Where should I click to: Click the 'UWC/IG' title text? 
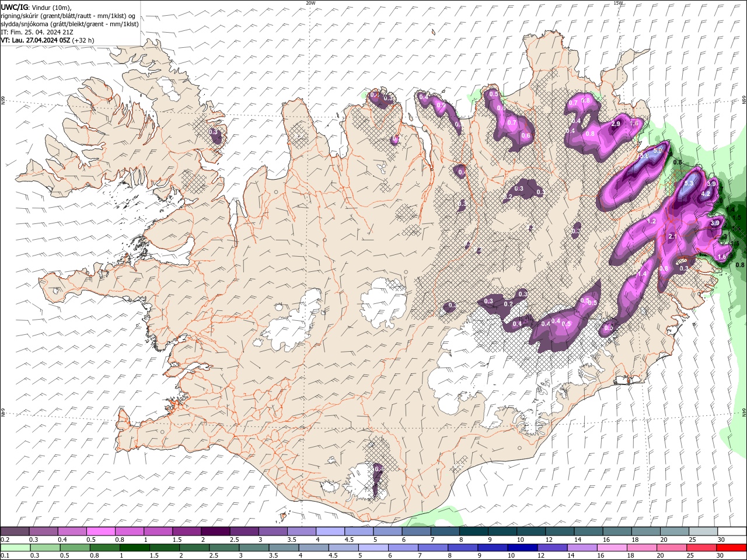[x=14, y=7]
